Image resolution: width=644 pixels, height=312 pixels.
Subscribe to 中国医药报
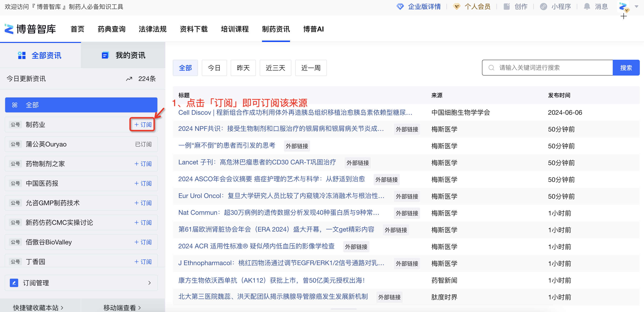[x=143, y=183]
